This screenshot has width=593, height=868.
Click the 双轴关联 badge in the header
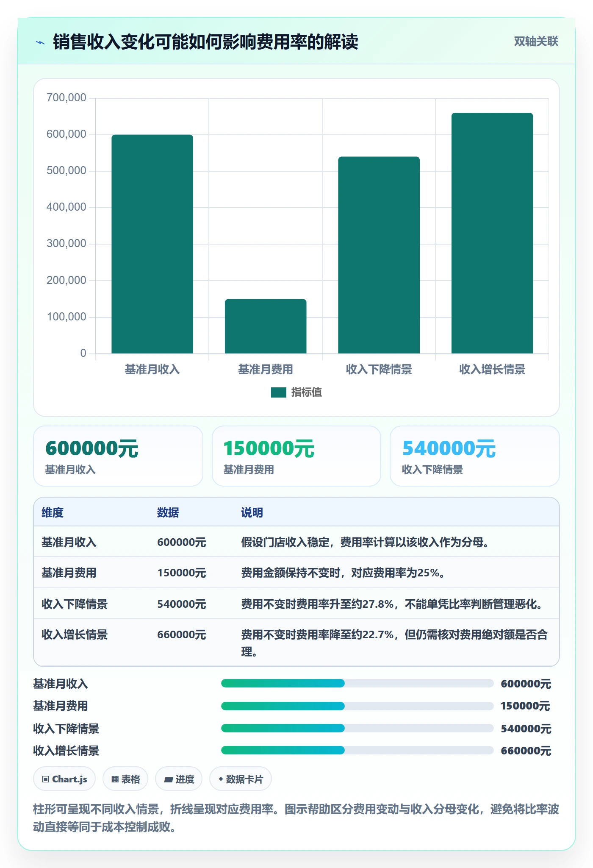tap(536, 42)
